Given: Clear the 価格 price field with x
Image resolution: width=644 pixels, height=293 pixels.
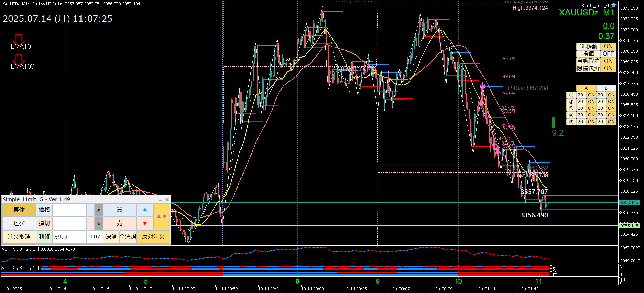Looking at the screenshot, I should (x=99, y=210).
